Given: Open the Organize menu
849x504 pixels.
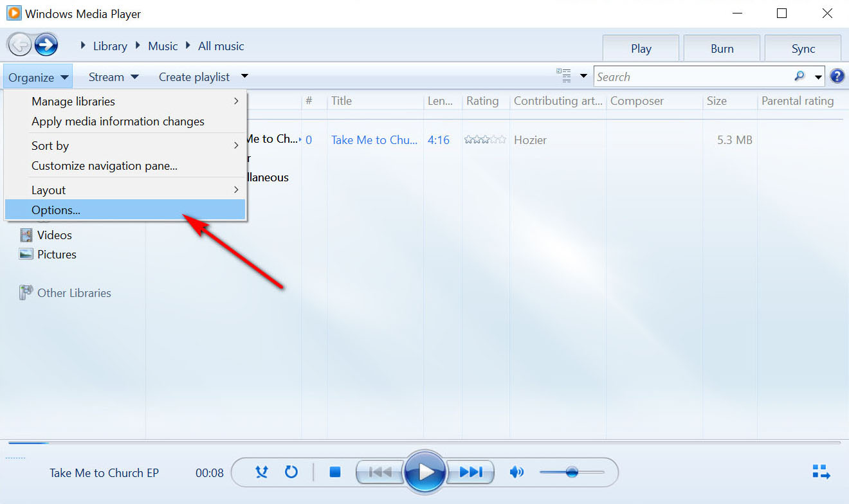Looking at the screenshot, I should tap(38, 77).
